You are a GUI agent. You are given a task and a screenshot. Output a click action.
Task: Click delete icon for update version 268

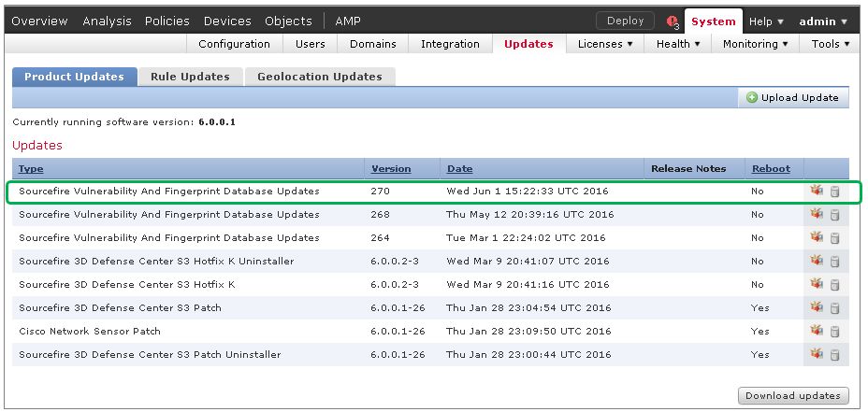coord(834,215)
